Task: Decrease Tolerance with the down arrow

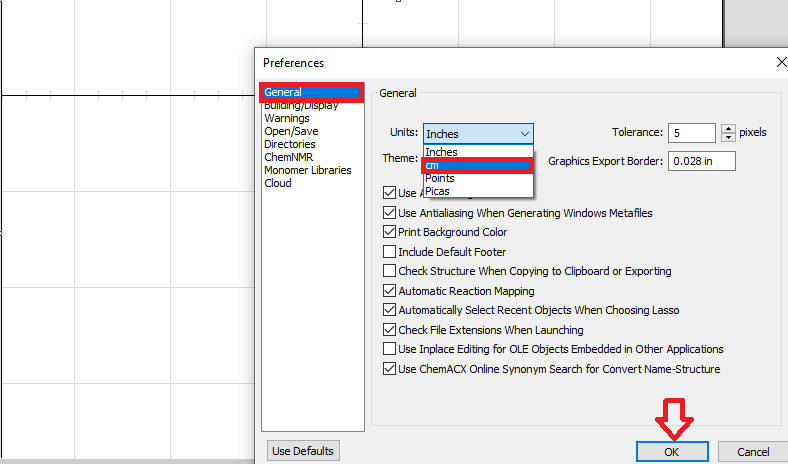Action: coord(728,137)
